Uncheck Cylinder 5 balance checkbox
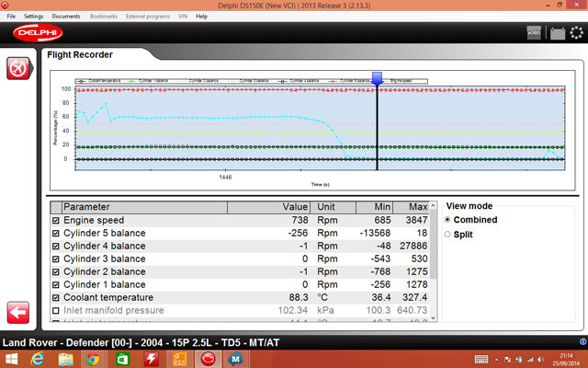588x368 pixels. tap(56, 233)
